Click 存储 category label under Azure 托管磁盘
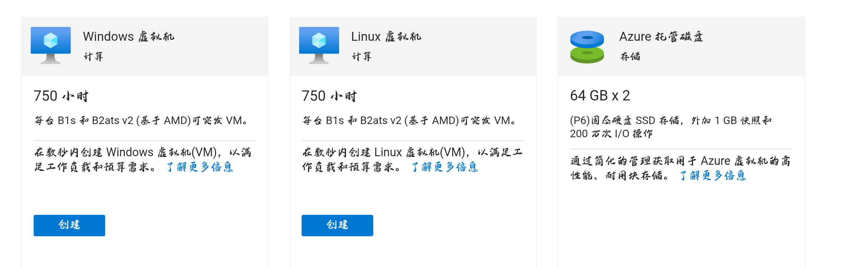Viewport: 868px width, 267px height. 630,56
